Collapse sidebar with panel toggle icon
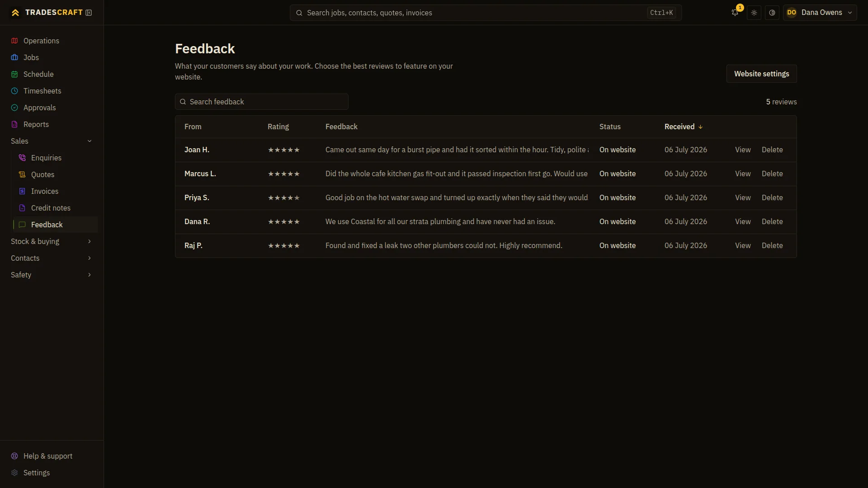 click(89, 13)
